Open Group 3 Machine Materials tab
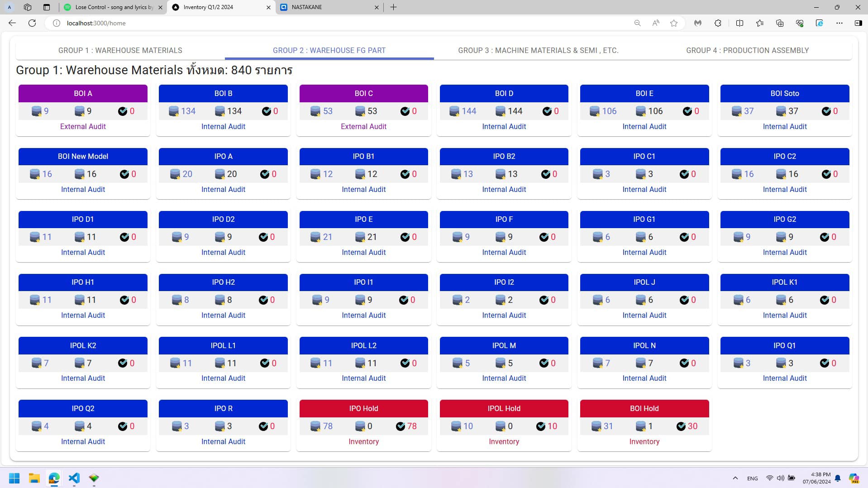Image resolution: width=868 pixels, height=488 pixels. point(538,50)
